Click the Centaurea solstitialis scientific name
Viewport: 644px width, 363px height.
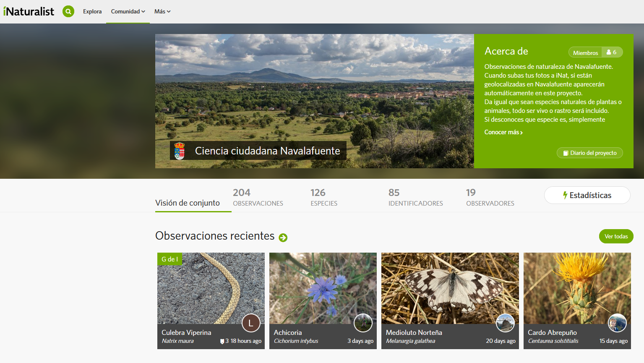553,341
